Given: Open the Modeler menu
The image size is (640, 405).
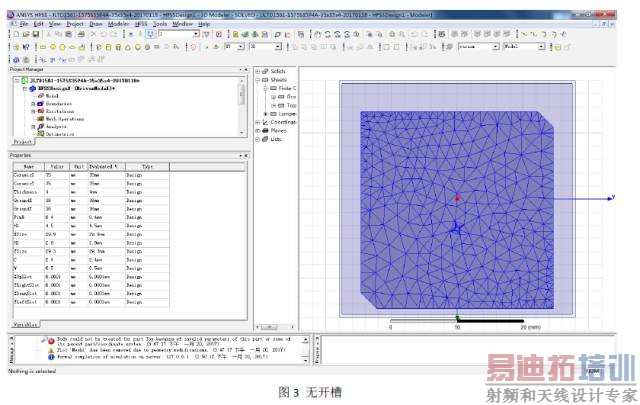Looking at the screenshot, I should [x=118, y=24].
